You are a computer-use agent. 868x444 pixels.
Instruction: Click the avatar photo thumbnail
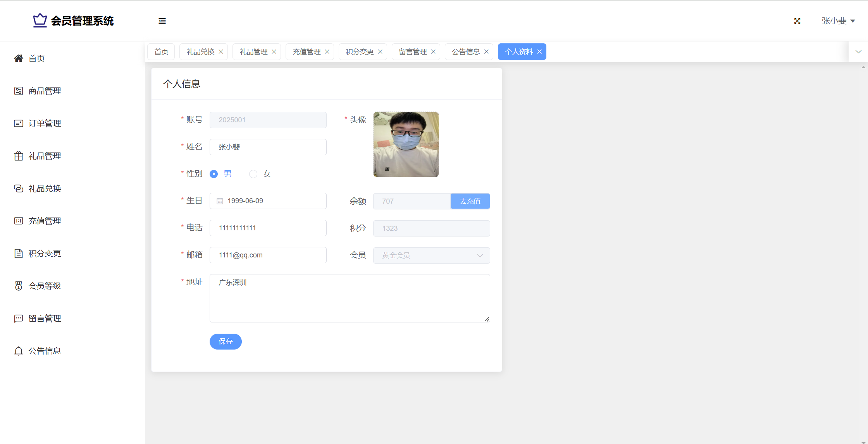406,144
